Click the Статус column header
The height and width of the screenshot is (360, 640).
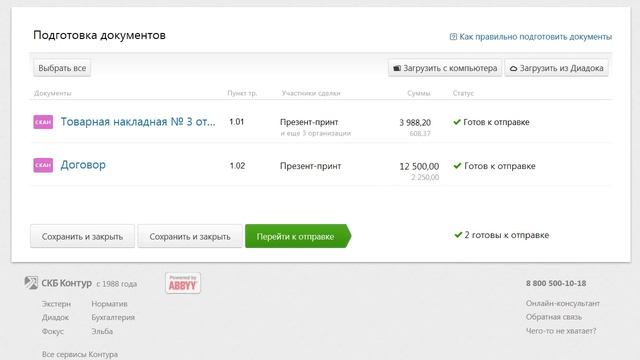click(x=463, y=93)
